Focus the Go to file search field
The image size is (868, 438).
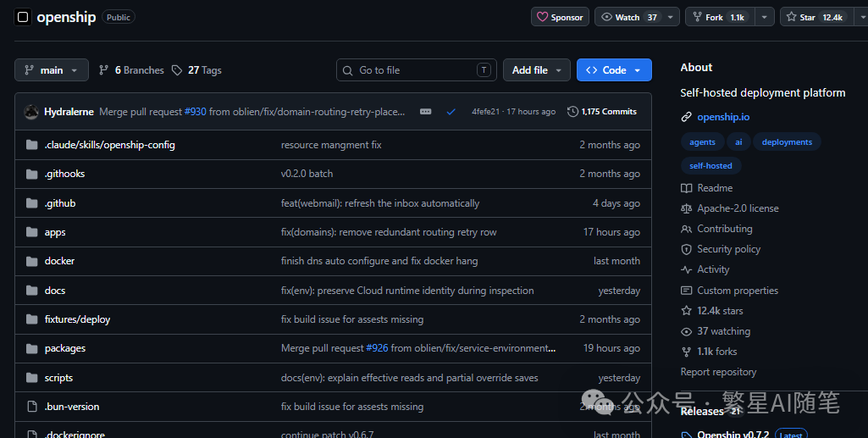[x=417, y=70]
